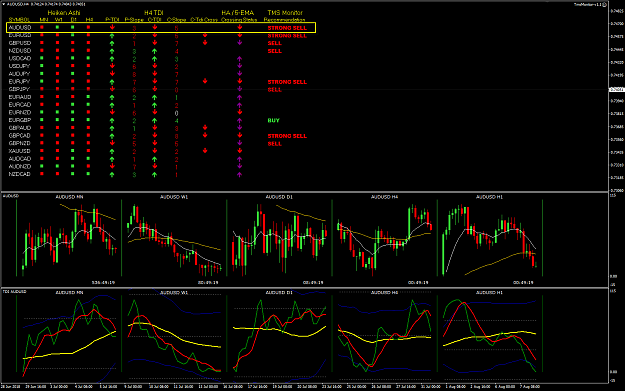Screen dimensions: 625x391
Task: Click the GBPCAD STRONG SELL recommendation
Action: 287,136
